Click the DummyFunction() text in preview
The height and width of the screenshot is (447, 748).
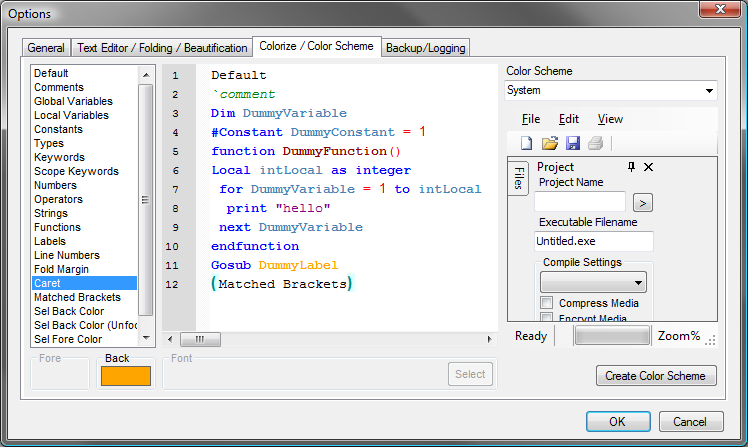click(x=342, y=151)
